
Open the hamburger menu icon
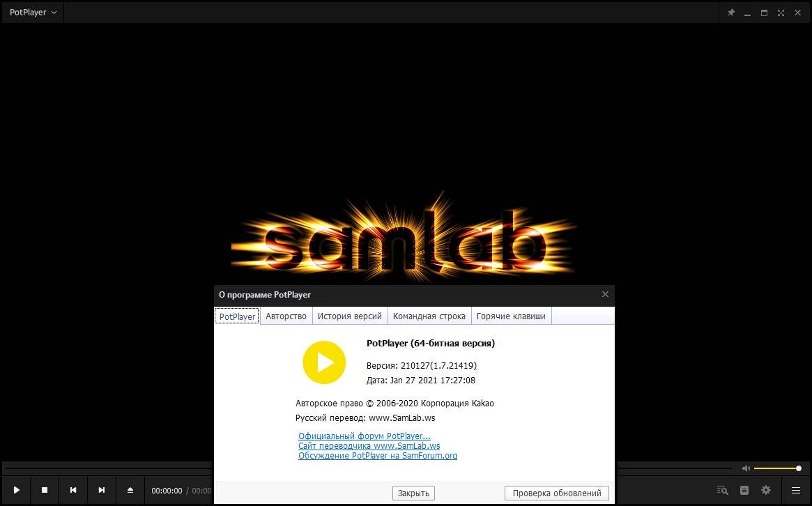[x=796, y=490]
